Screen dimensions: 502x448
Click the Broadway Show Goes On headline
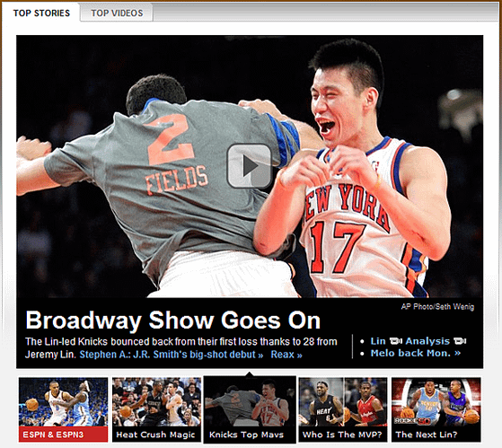pos(173,320)
